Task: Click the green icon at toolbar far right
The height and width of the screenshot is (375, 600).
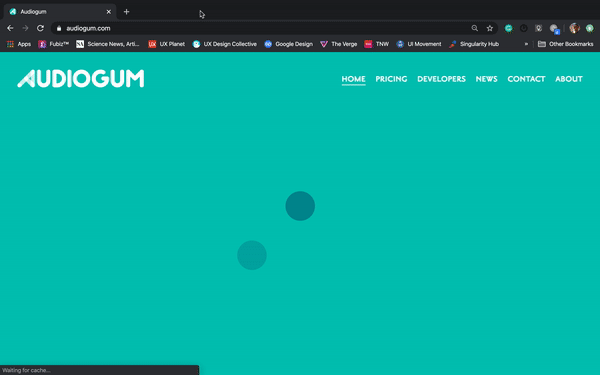Action: tap(590, 28)
